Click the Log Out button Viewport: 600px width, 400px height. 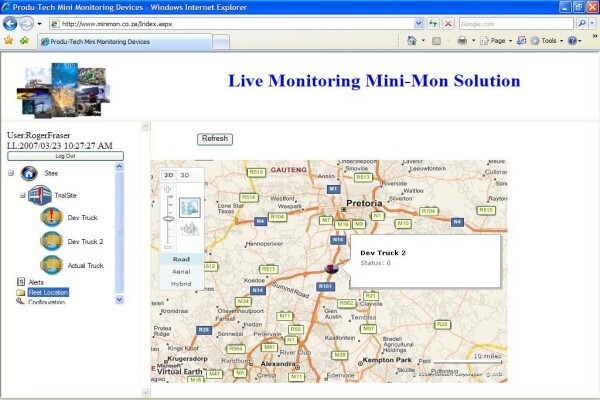[65, 156]
